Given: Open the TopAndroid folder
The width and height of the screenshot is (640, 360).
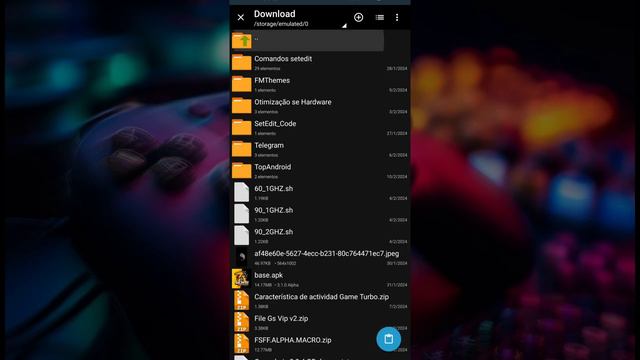Looking at the screenshot, I should pos(320,171).
